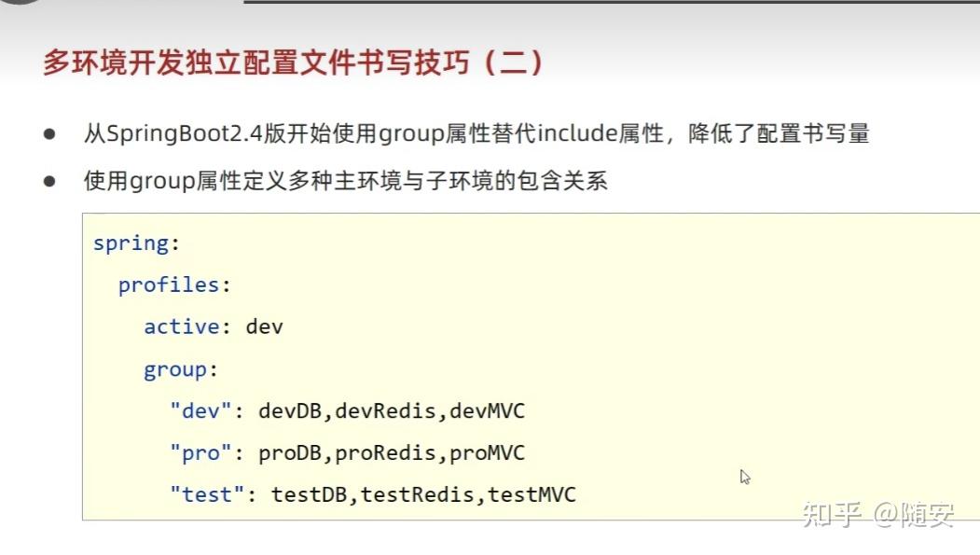The image size is (980, 555).
Task: Click the 'spring:' line in the code
Action: pos(136,243)
